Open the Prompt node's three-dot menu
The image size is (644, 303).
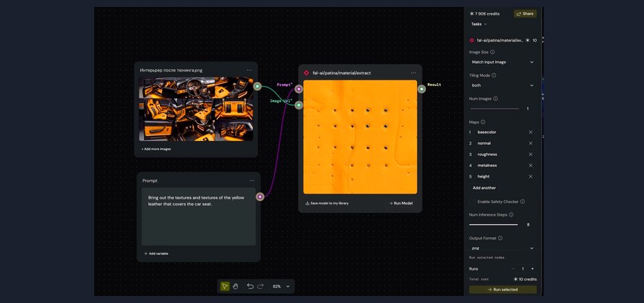click(x=252, y=180)
